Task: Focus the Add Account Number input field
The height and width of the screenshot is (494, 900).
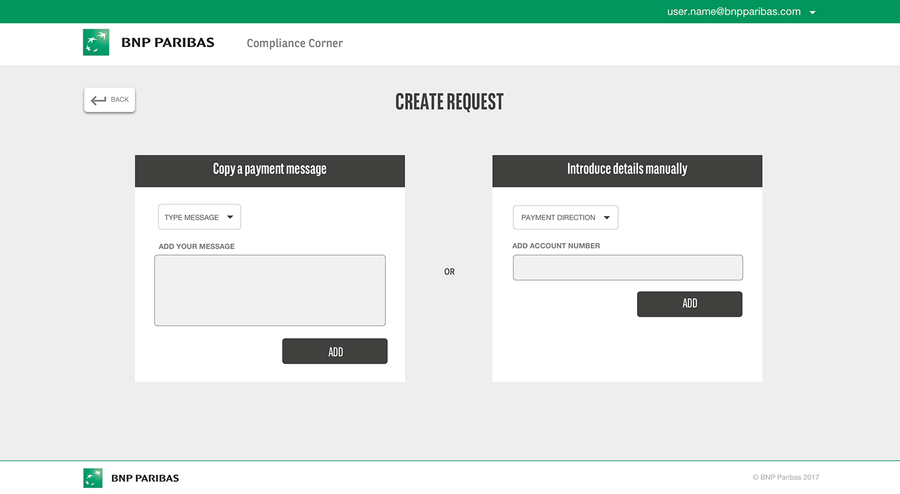Action: [627, 268]
